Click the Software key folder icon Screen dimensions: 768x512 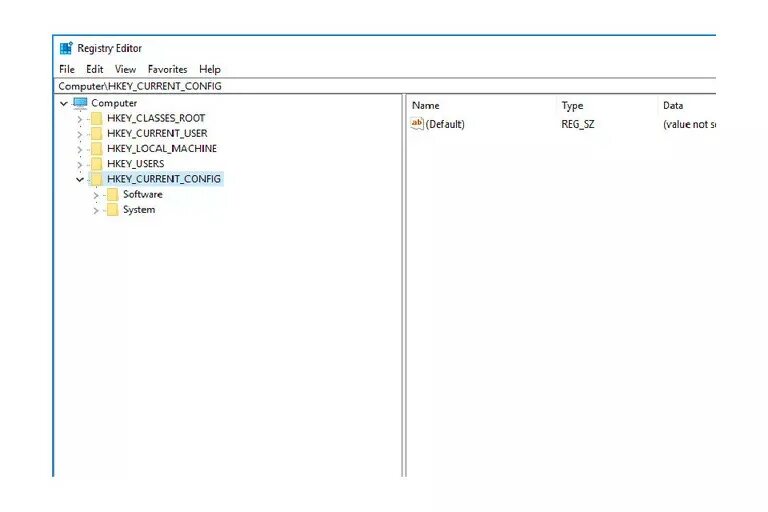tap(113, 195)
